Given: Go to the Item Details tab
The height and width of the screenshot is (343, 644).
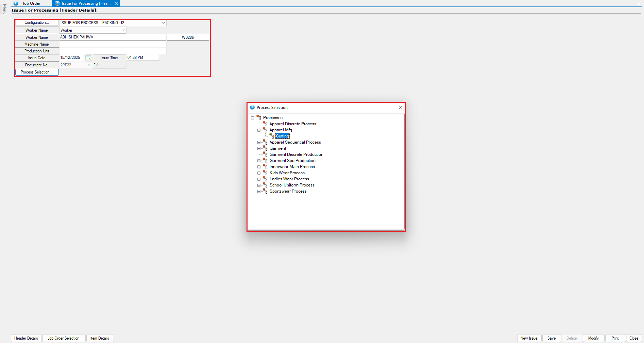Looking at the screenshot, I should [100, 338].
